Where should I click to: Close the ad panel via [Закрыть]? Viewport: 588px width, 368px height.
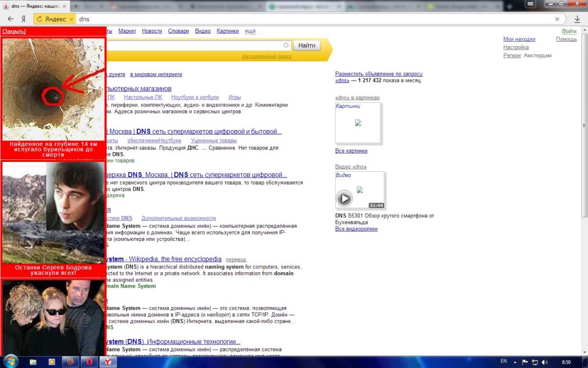tap(14, 31)
